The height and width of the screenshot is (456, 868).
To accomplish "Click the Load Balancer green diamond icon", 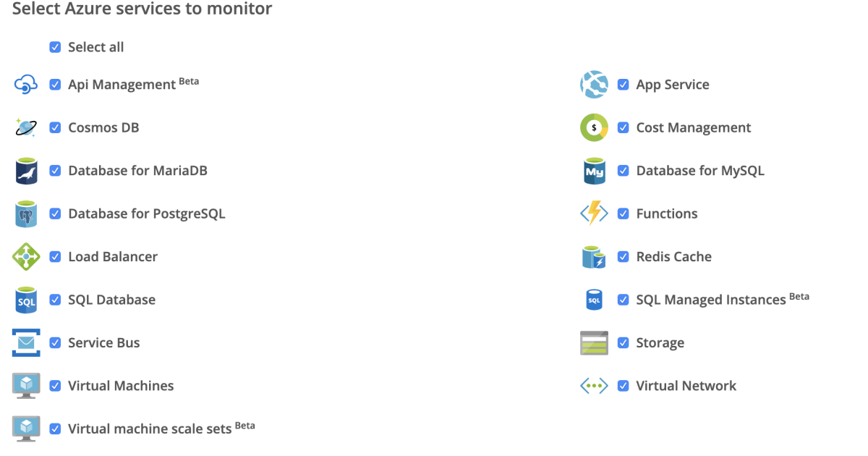I will (26, 257).
